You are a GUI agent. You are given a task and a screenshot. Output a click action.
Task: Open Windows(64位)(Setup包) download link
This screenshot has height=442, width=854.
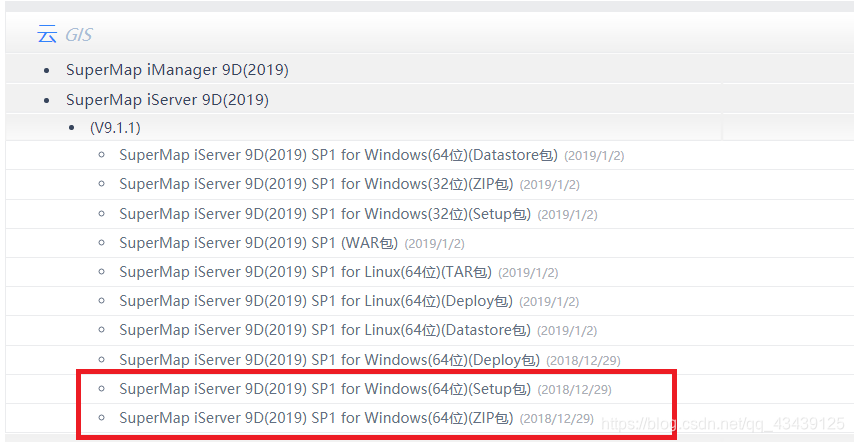325,389
